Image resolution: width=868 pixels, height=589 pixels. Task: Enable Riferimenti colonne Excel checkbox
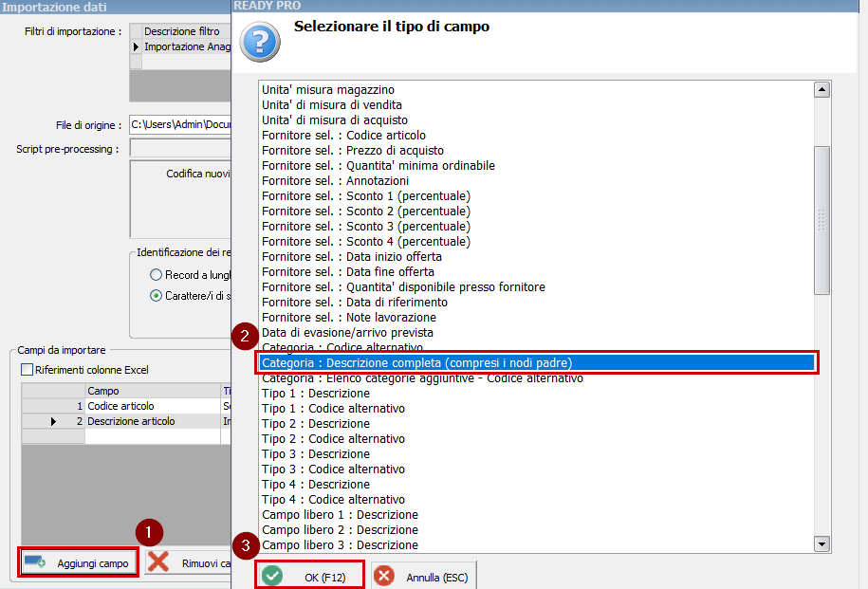[27, 369]
